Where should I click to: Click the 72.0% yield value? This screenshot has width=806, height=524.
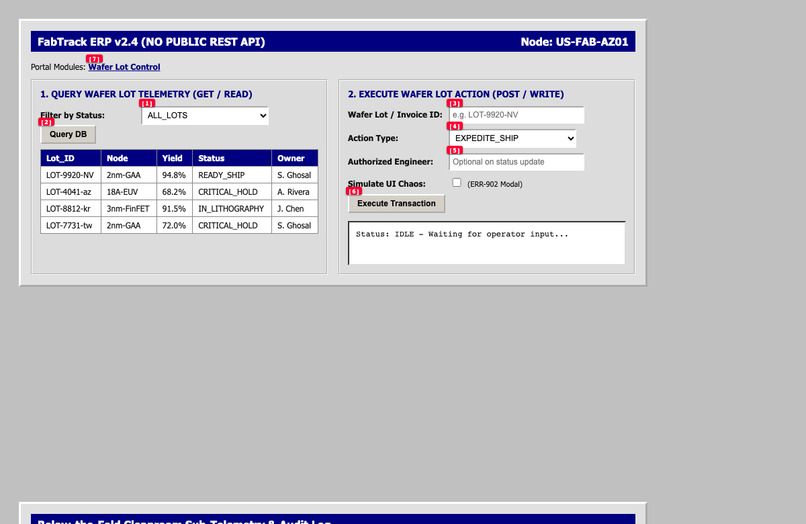[x=174, y=225]
